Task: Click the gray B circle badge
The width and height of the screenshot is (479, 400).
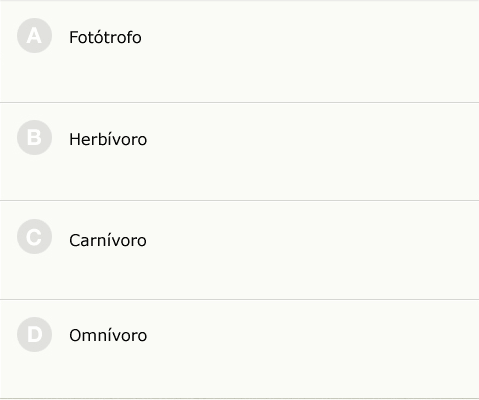Action: (x=34, y=138)
